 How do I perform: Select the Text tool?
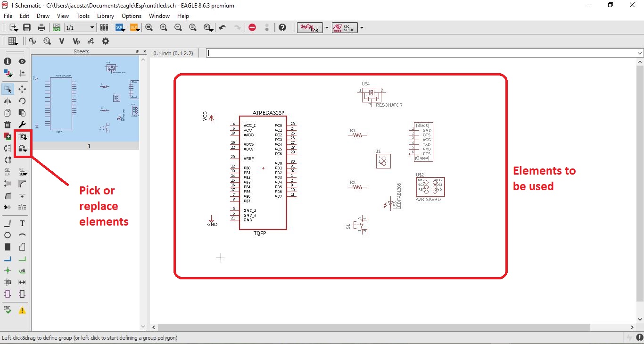pos(22,223)
